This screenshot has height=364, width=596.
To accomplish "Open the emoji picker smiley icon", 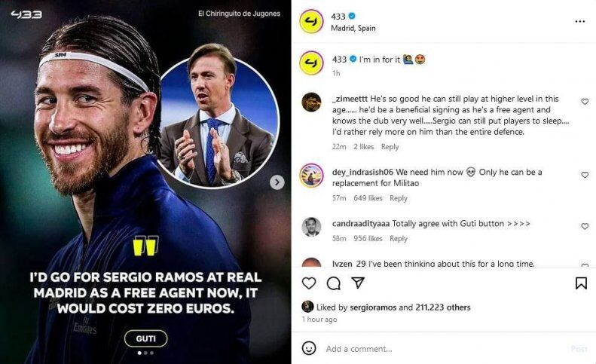I will (309, 348).
